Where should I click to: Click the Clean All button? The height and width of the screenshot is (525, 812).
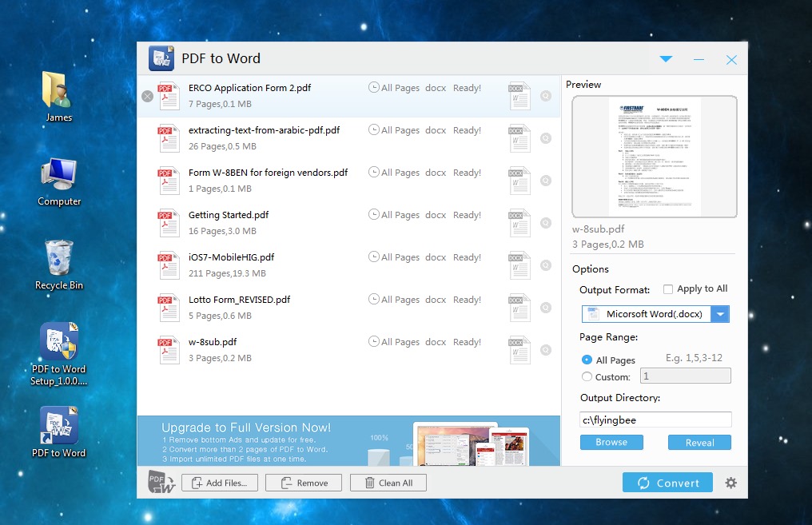click(x=388, y=483)
